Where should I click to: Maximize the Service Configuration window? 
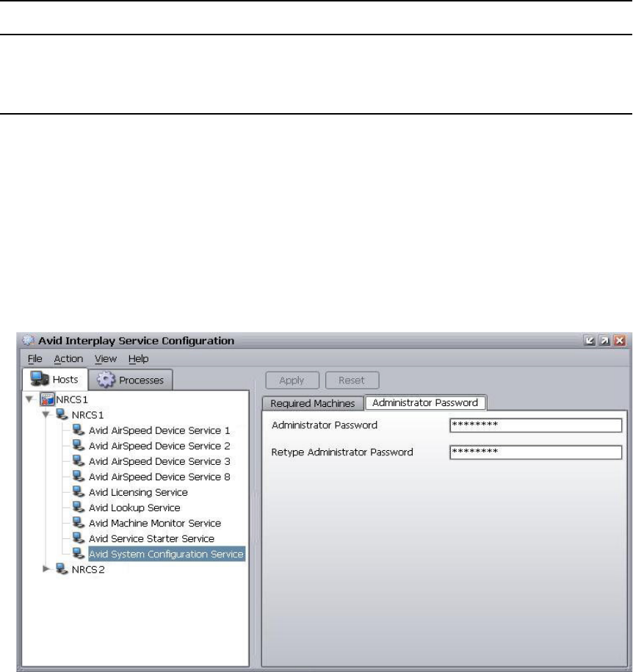tap(604, 340)
